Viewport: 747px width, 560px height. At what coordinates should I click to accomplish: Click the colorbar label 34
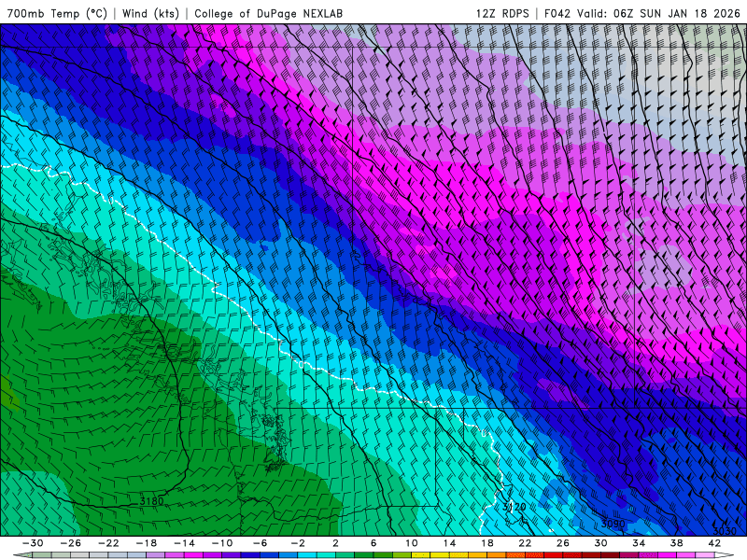(x=639, y=543)
